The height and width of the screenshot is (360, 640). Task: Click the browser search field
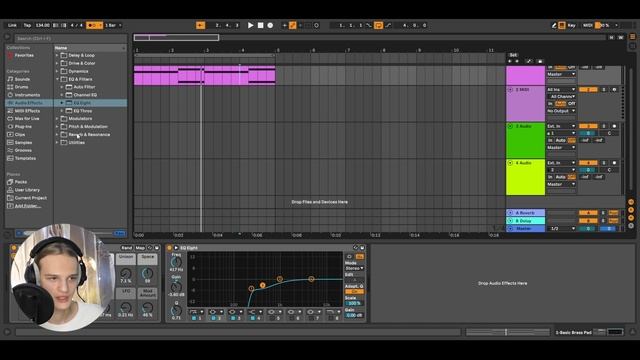[x=71, y=38]
